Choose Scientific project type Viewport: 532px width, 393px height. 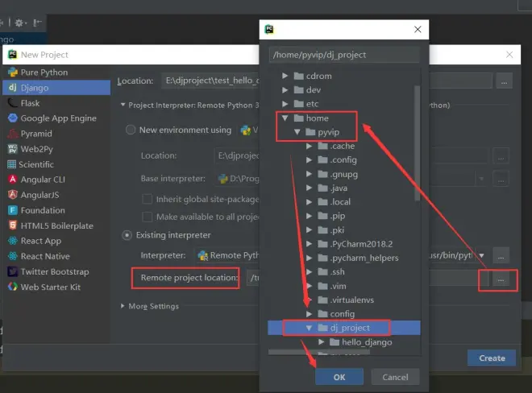[x=36, y=164]
